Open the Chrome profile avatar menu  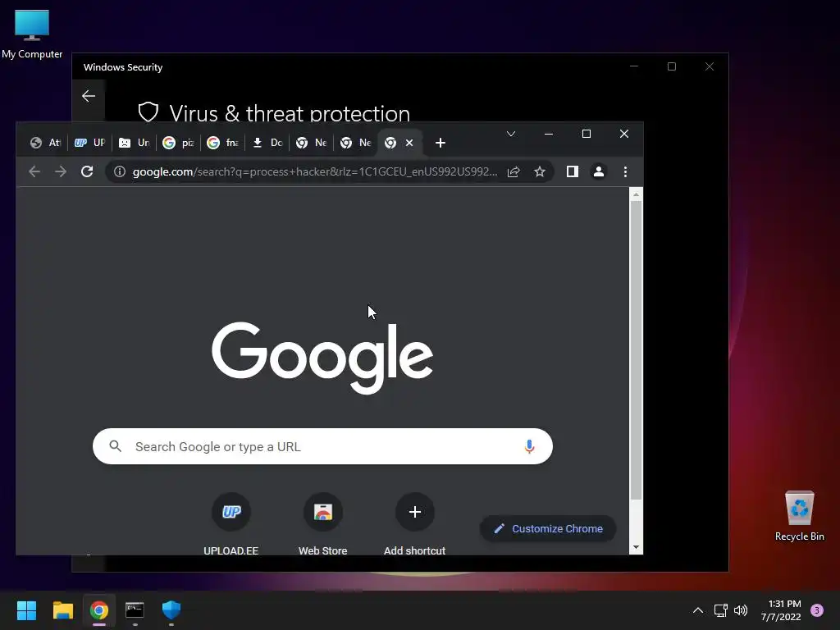[x=598, y=171]
